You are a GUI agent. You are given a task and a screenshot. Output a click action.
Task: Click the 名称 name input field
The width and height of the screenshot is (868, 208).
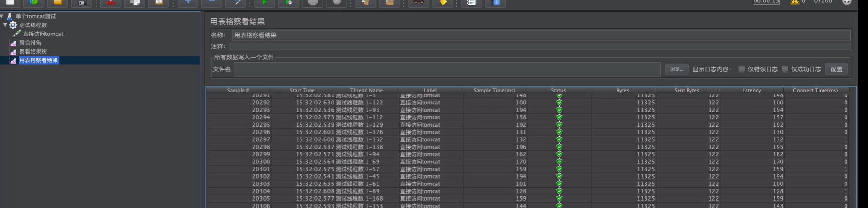click(541, 35)
